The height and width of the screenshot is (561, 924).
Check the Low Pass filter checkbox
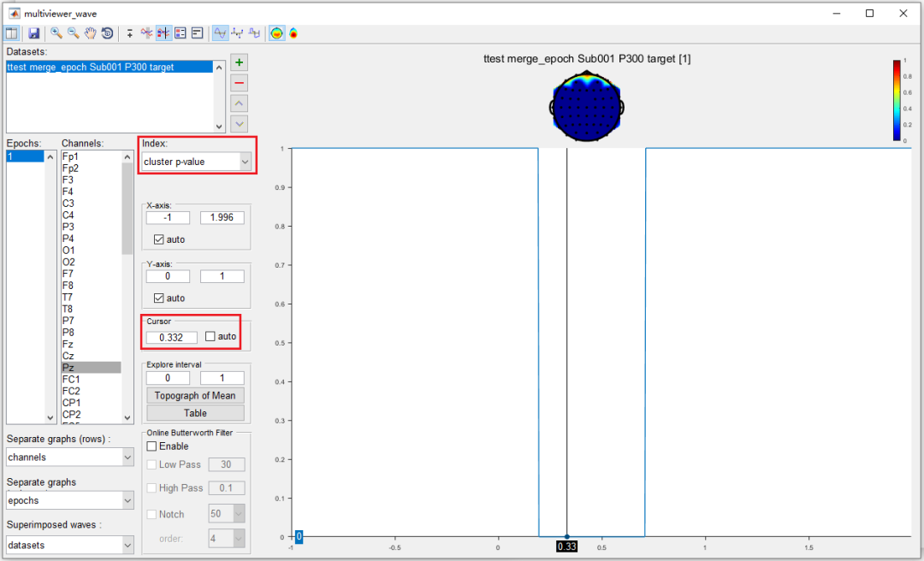point(151,464)
